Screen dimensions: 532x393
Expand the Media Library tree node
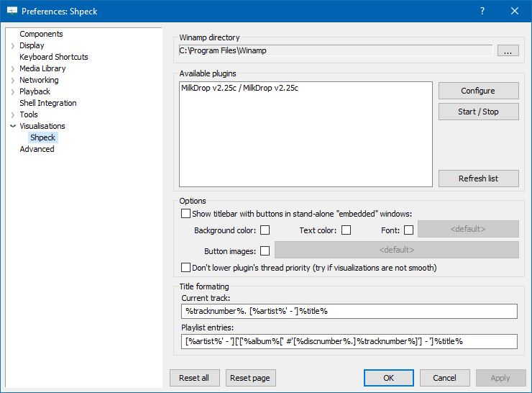pos(13,69)
